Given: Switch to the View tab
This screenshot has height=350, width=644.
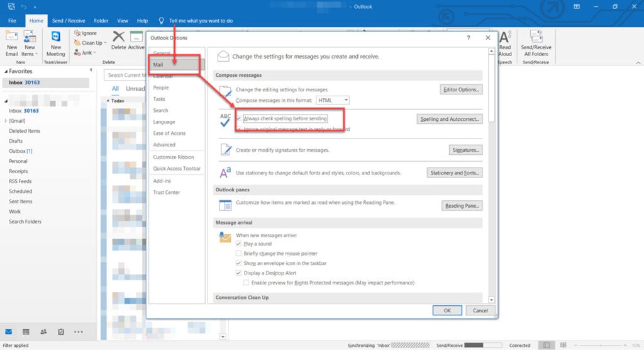Looking at the screenshot, I should tap(123, 21).
